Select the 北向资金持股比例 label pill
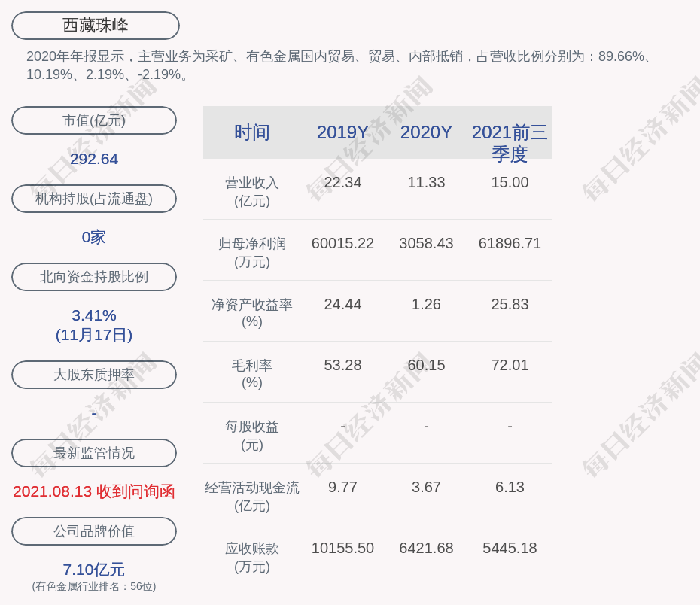This screenshot has width=700, height=605. [94, 277]
